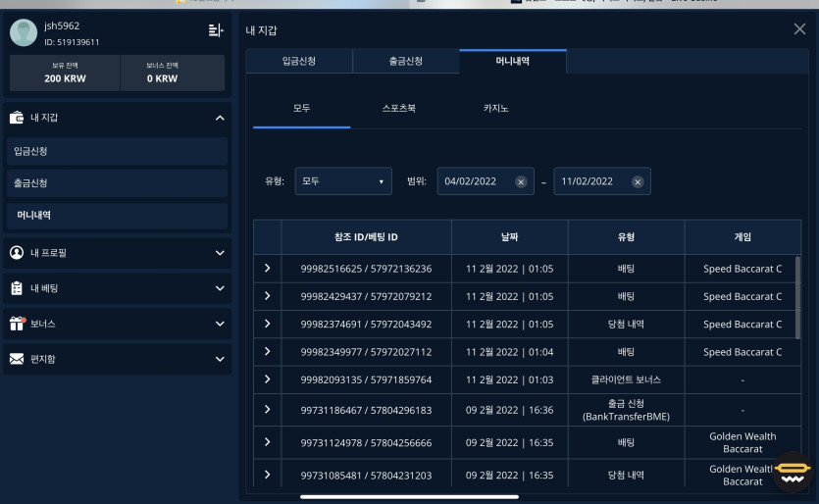The width and height of the screenshot is (819, 504).
Task: Select the 스포츠북 sub-tab
Action: click(x=399, y=109)
